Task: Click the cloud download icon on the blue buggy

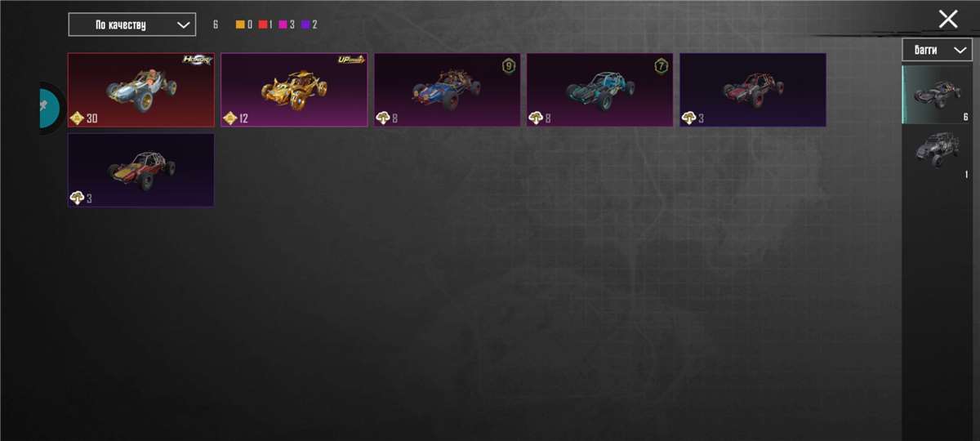Action: coord(383,118)
